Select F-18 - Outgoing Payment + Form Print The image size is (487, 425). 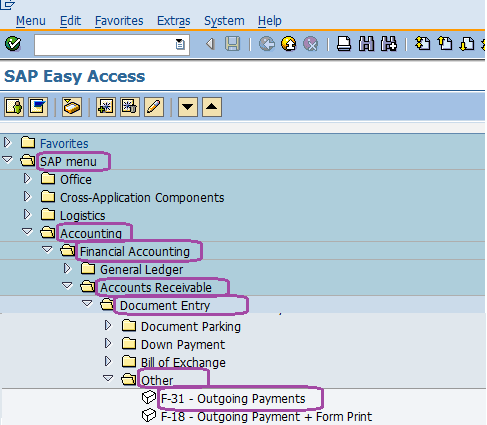tap(266, 416)
